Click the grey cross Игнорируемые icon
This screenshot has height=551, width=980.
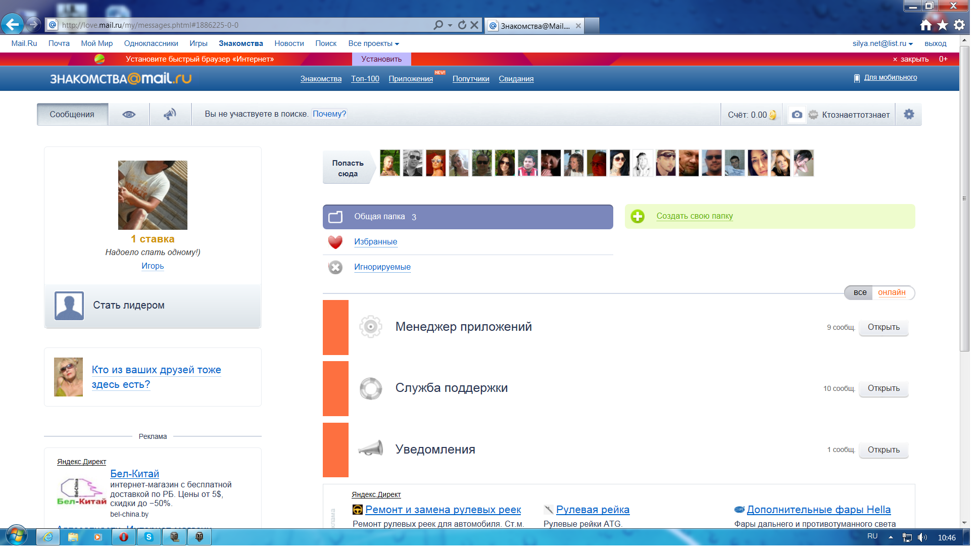tap(335, 267)
